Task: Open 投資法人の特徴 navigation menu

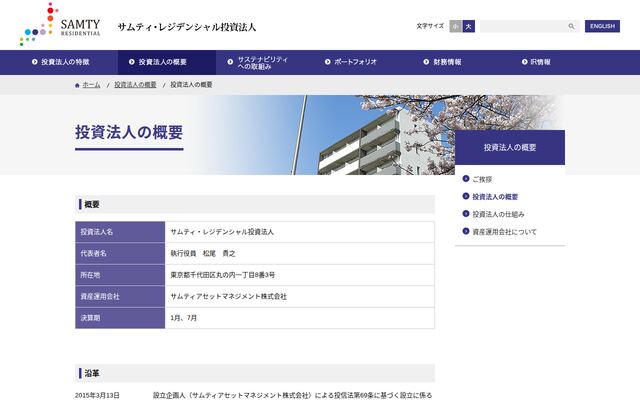Action: [x=59, y=62]
